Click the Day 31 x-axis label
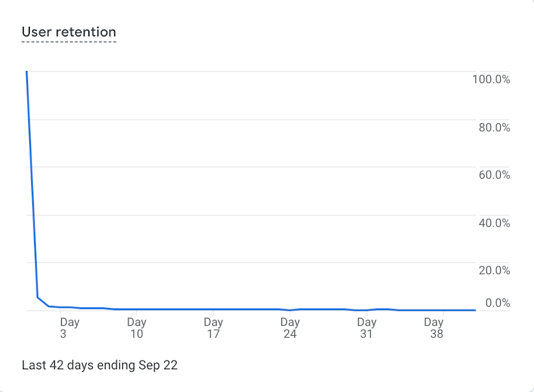Viewport: 534px width, 392px height. point(366,328)
